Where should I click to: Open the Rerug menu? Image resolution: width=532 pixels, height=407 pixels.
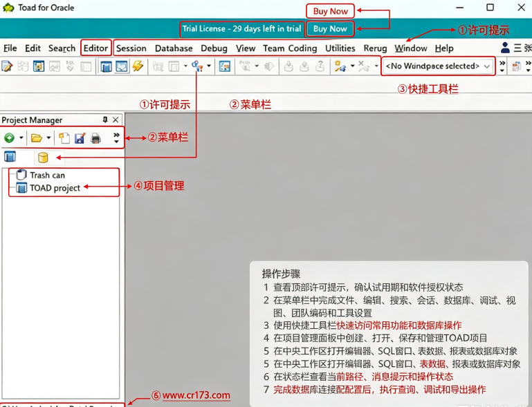[375, 48]
